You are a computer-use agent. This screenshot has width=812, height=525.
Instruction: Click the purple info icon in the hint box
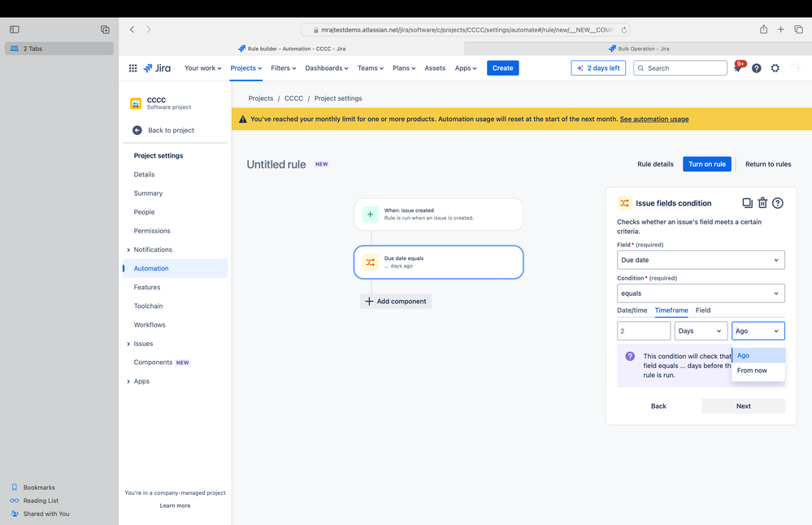coord(630,356)
